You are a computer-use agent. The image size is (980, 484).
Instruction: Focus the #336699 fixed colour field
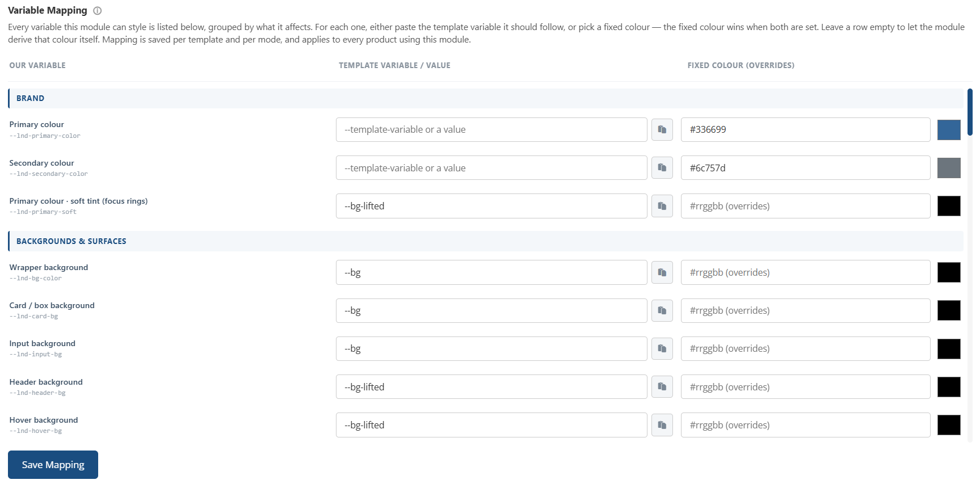tap(805, 130)
